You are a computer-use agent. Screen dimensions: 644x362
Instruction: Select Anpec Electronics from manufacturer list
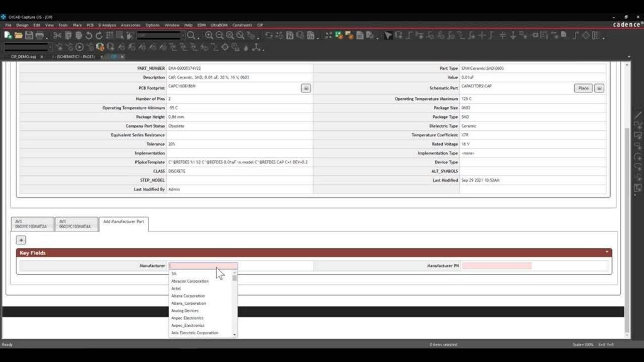click(187, 318)
